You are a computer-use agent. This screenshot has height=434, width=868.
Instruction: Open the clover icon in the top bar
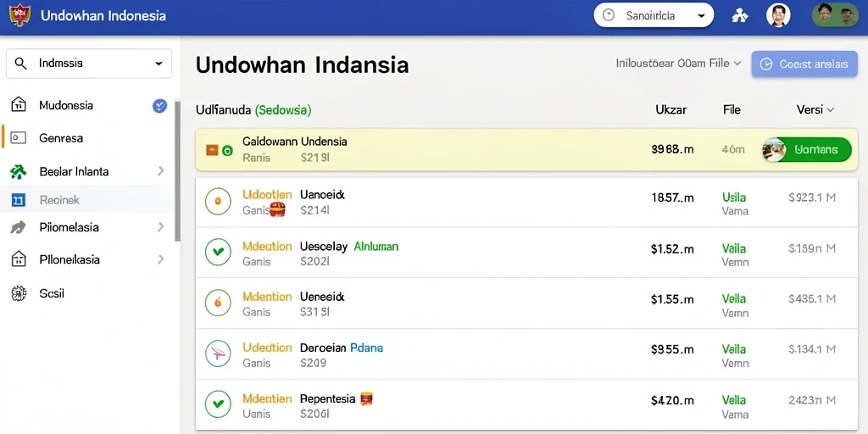click(739, 15)
